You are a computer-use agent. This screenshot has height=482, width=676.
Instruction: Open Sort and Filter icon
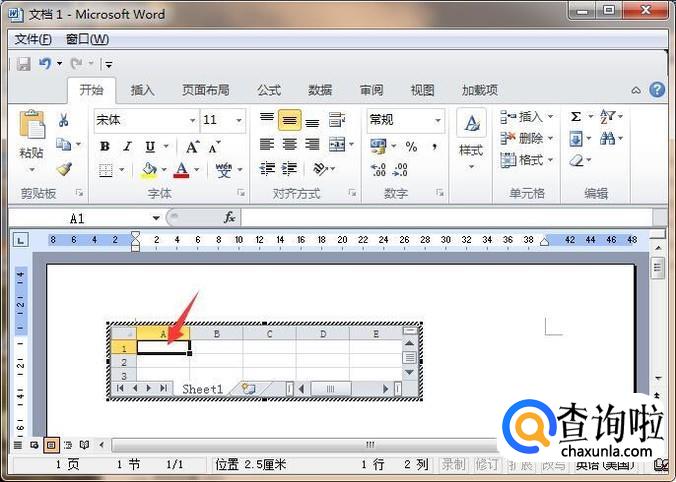[607, 116]
